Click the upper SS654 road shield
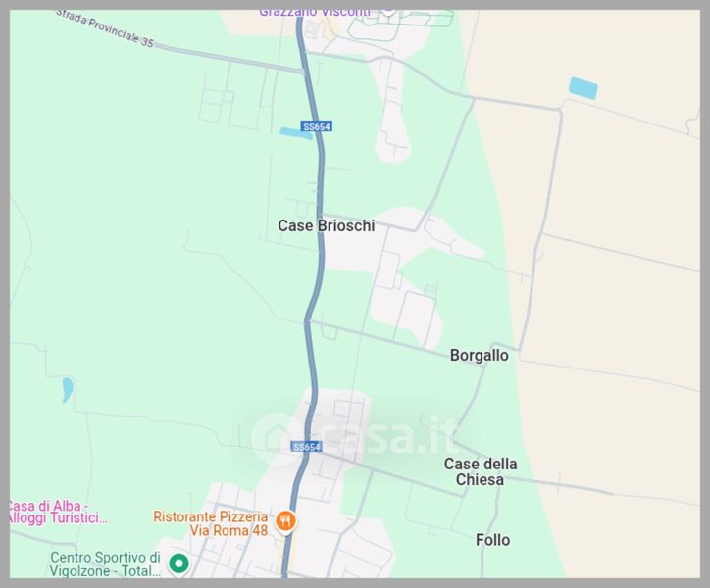The image size is (710, 588). click(x=317, y=126)
